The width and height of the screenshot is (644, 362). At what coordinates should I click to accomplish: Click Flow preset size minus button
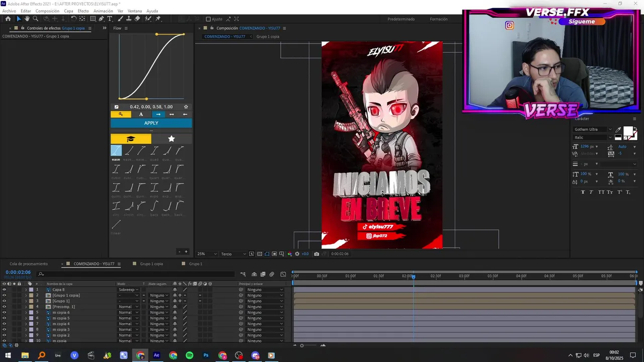point(179,251)
